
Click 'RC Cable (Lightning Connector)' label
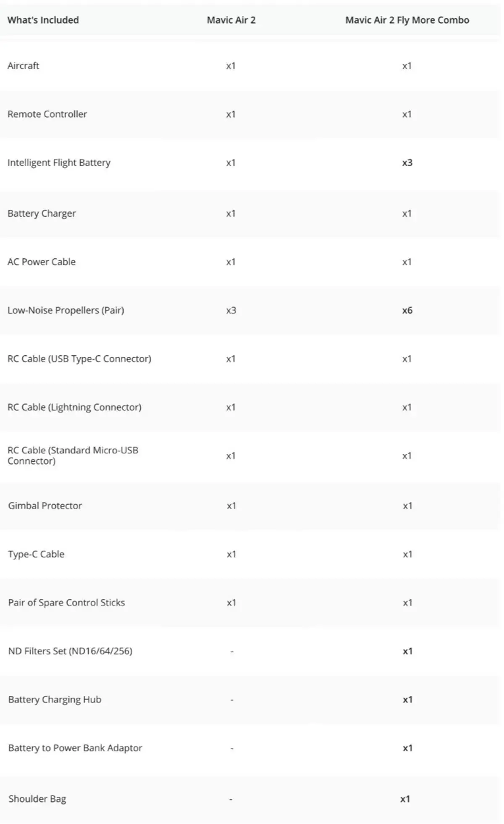74,407
